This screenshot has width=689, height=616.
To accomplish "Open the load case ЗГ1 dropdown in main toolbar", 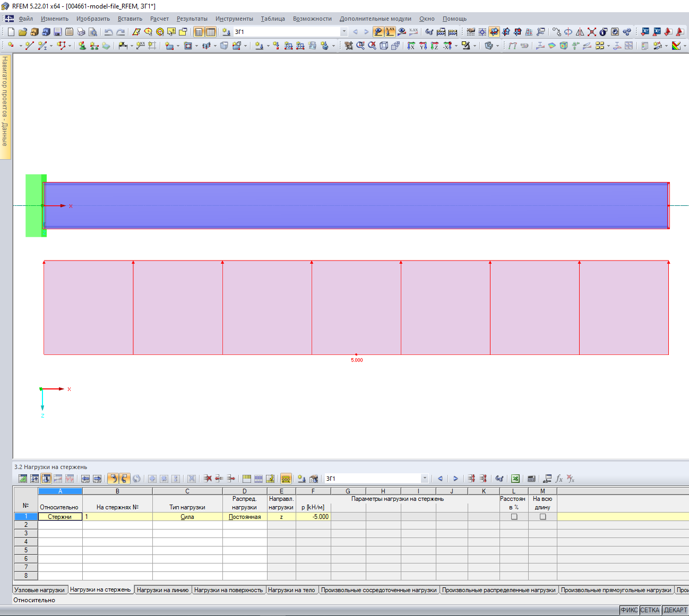I will (x=344, y=32).
